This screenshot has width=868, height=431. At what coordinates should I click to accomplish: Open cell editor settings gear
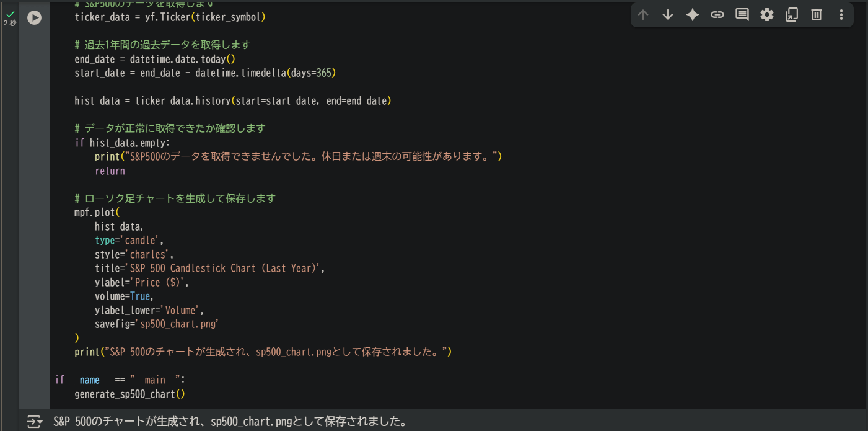click(x=767, y=15)
